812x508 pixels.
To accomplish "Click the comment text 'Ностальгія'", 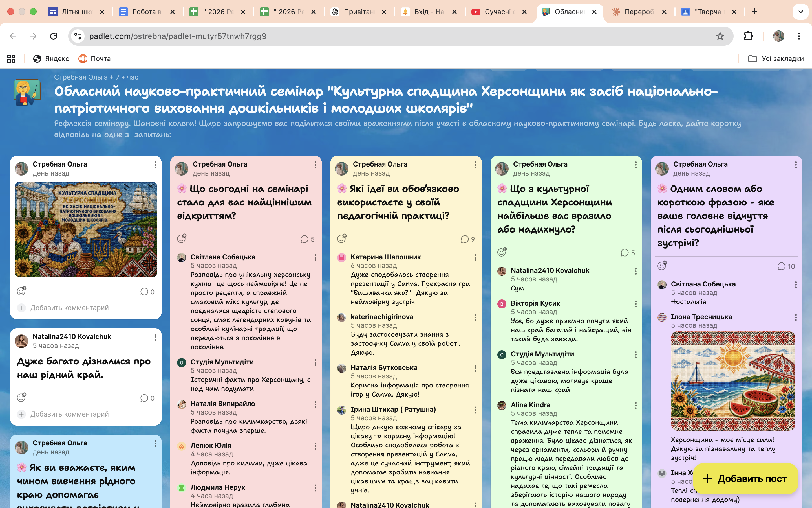I will coord(688,302).
